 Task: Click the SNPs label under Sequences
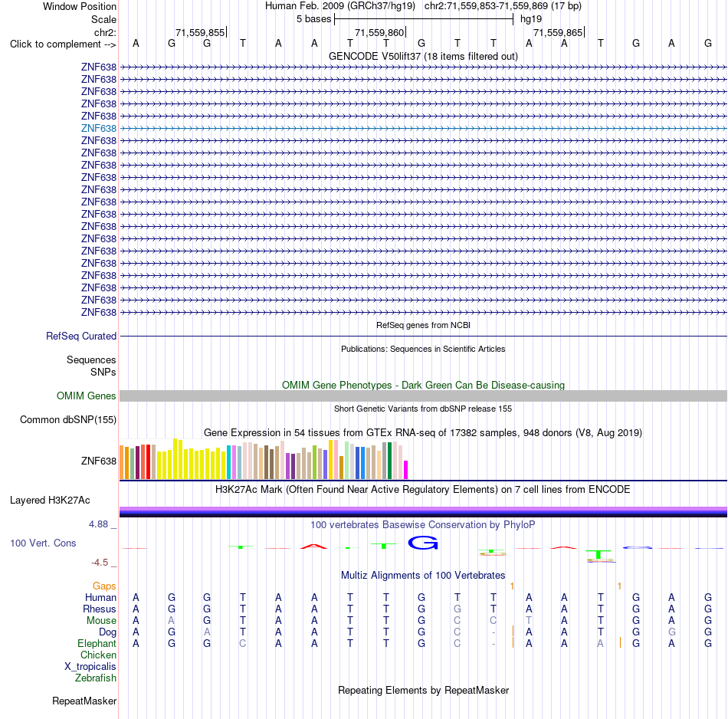click(103, 372)
